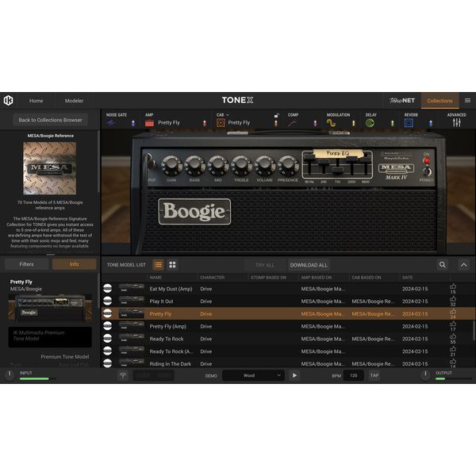Toggle the Comp module power switch

315,123
